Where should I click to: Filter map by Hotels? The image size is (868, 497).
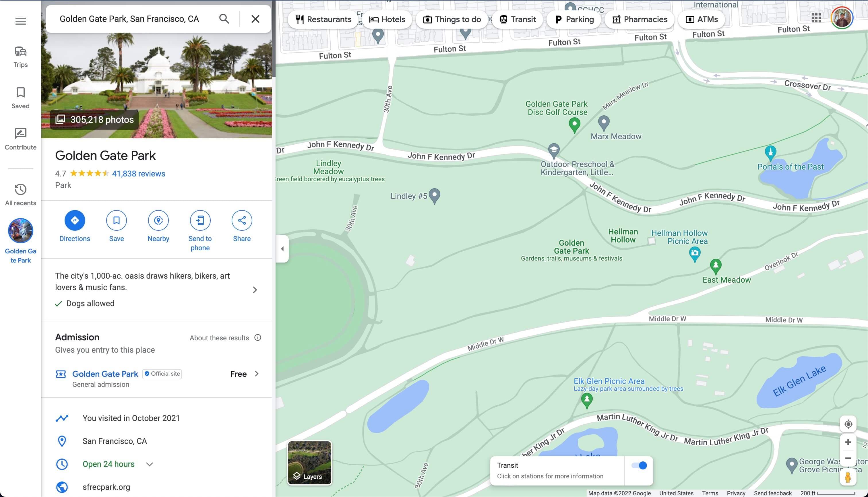point(387,20)
